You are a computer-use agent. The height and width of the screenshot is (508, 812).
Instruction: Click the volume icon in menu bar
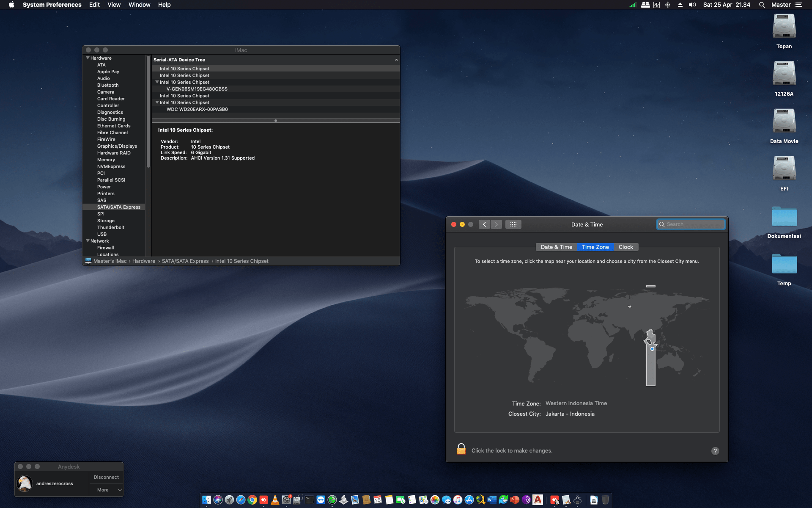[692, 5]
